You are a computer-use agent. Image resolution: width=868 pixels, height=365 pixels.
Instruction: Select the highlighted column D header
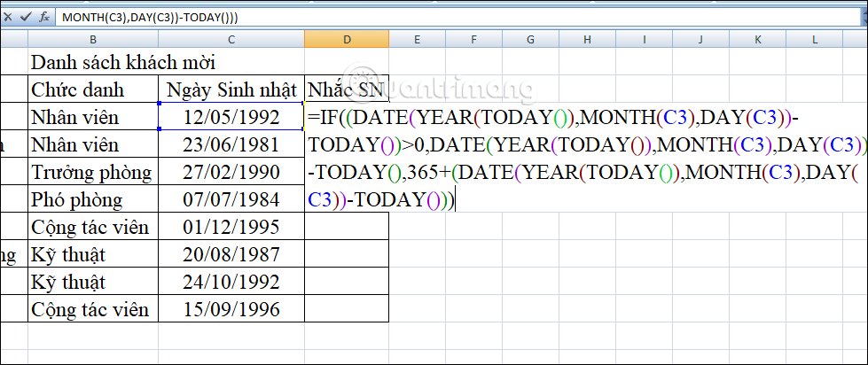tap(346, 40)
